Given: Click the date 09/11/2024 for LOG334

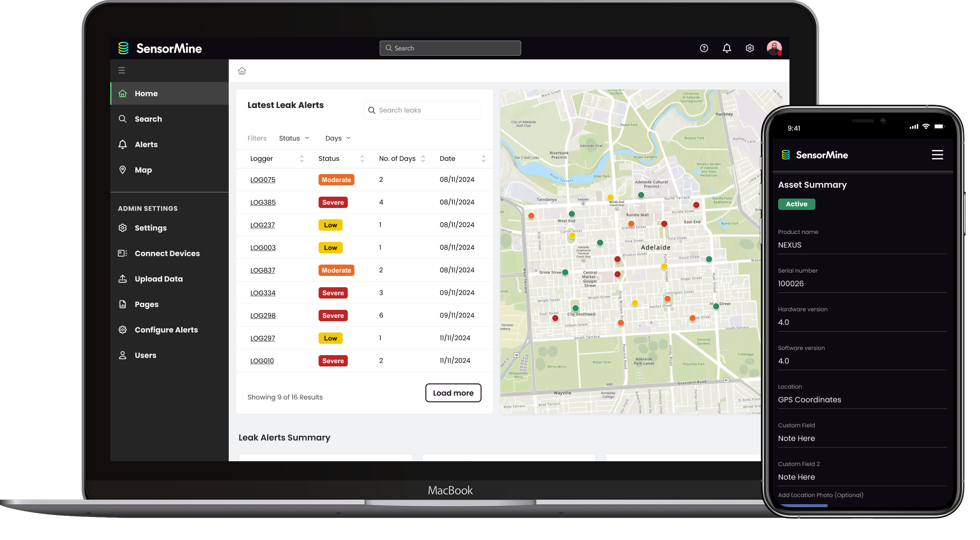Looking at the screenshot, I should coord(457,293).
